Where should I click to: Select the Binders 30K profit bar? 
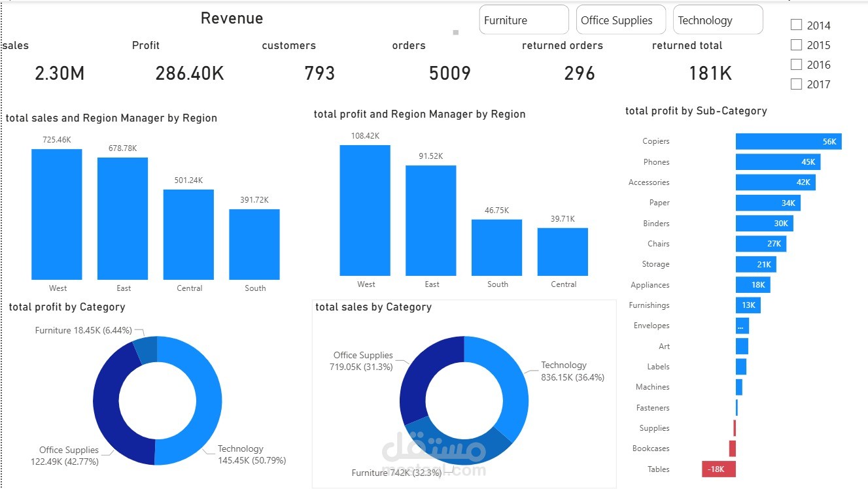pyautogui.click(x=764, y=223)
